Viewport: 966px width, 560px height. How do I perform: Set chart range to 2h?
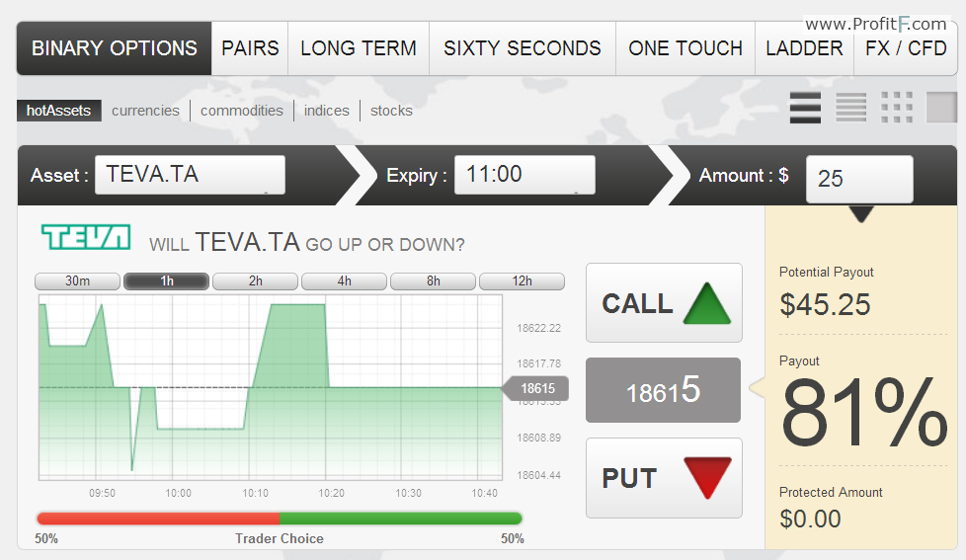(255, 280)
